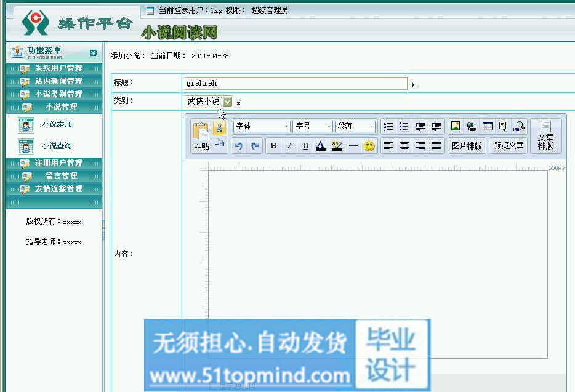Click the 预览文章 button

tap(509, 146)
